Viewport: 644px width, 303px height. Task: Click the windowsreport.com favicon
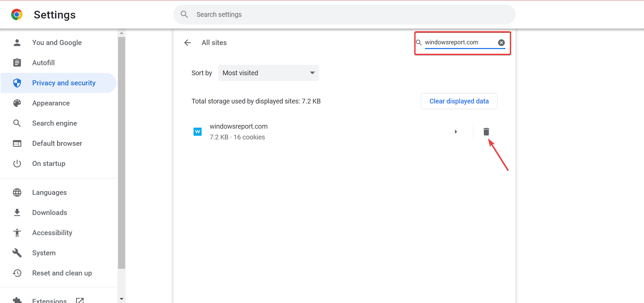pyautogui.click(x=198, y=132)
